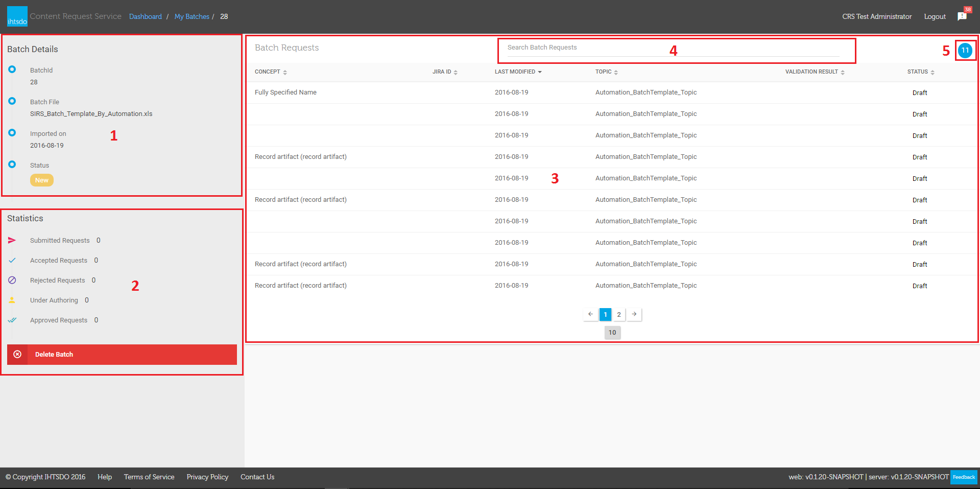The image size is (980, 489).
Task: Open My Batches breadcrumb link
Action: [x=192, y=17]
